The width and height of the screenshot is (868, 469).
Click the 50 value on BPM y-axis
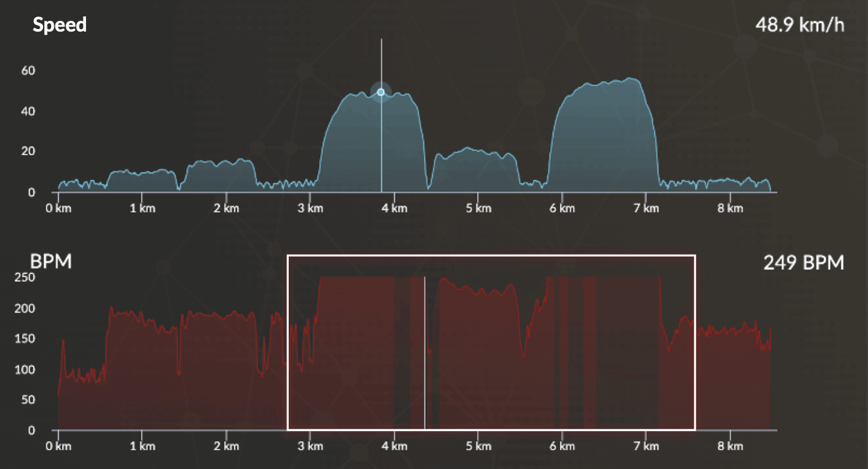coord(28,399)
